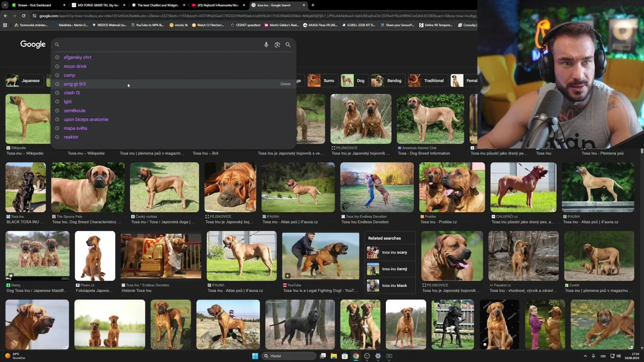
Task: Click Windows taskbar Hledat search box
Action: [289, 356]
